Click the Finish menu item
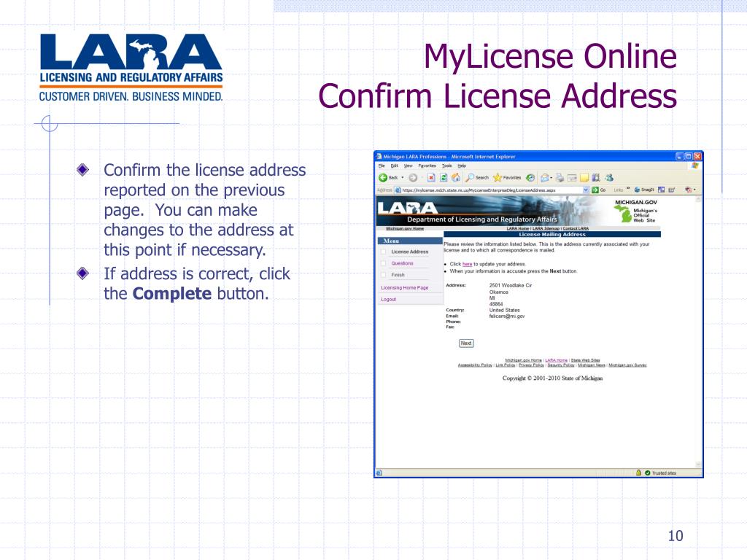747x560 pixels. pyautogui.click(x=398, y=275)
